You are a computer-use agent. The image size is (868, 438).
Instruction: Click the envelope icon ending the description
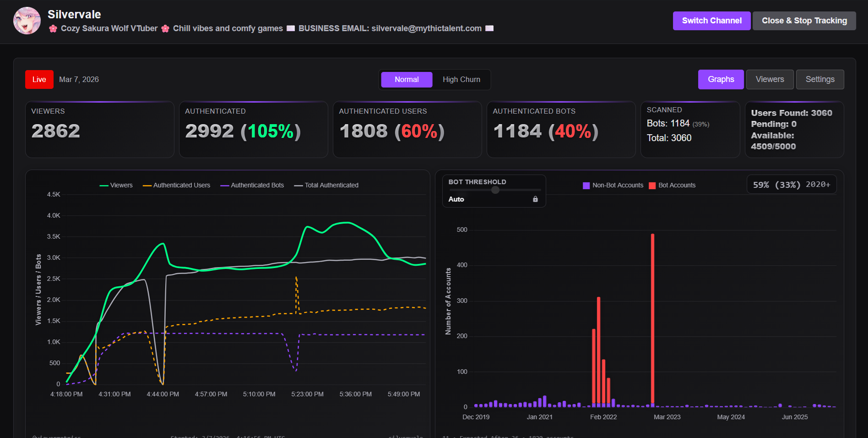[x=489, y=28]
